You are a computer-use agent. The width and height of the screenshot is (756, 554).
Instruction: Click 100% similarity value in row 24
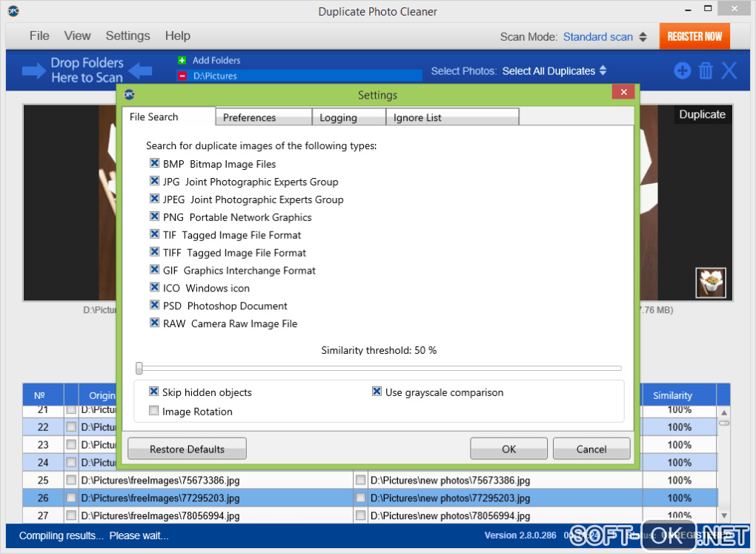pyautogui.click(x=680, y=462)
